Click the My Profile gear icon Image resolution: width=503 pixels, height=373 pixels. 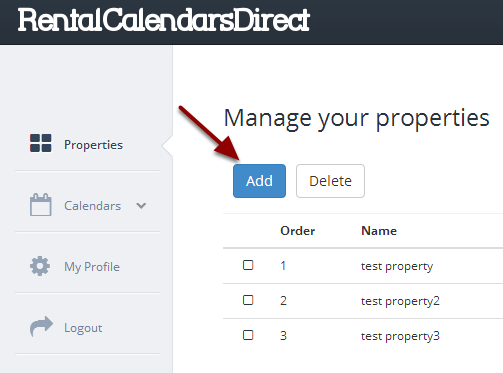40,266
